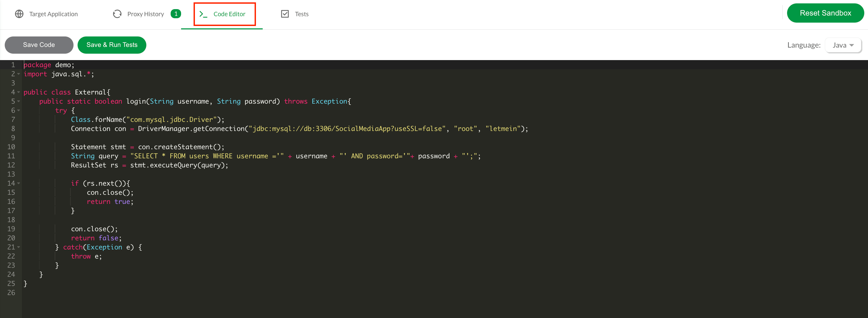Switch to the Proxy History tab
868x318 pixels.
click(146, 14)
